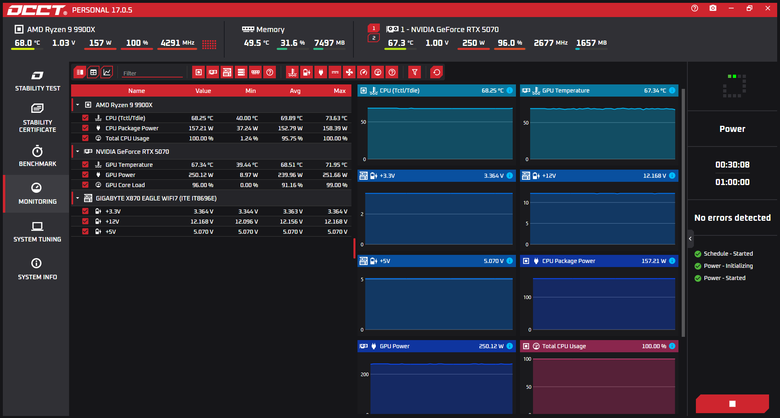Uncheck CPU (Tctl/Tdie) sensor checkbox
This screenshot has height=418, width=780.
pos(85,118)
